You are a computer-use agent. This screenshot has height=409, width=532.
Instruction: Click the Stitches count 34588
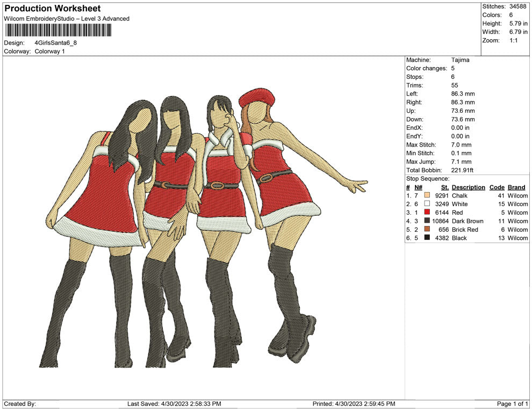click(x=519, y=6)
